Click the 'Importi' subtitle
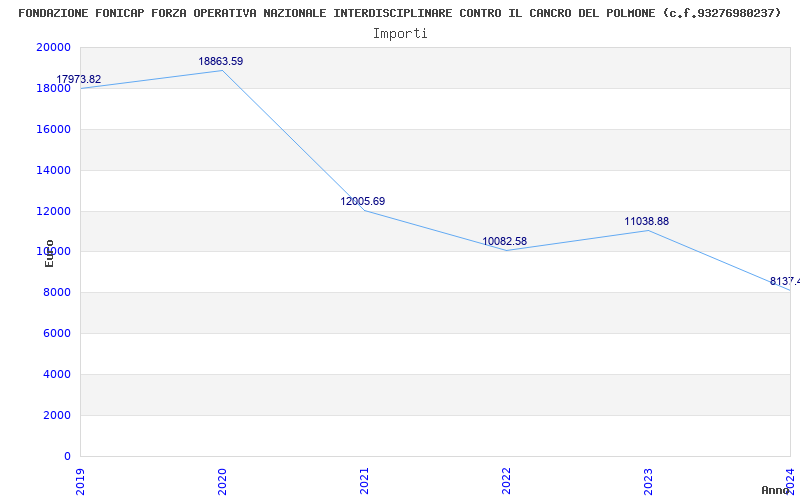This screenshot has width=800, height=500. tap(400, 34)
